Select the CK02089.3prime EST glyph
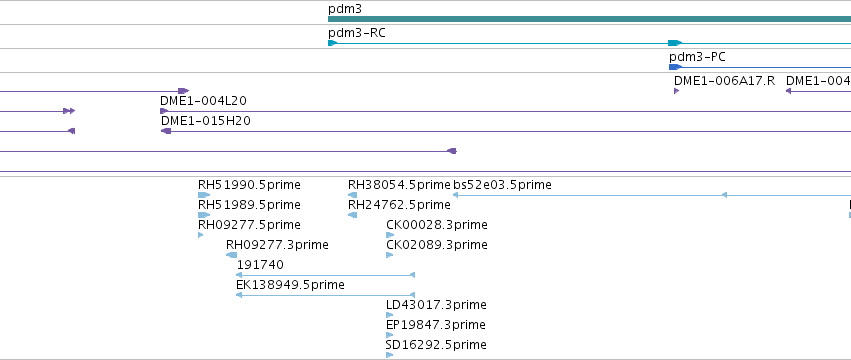Viewport: 851px width, 360px height. (x=389, y=255)
